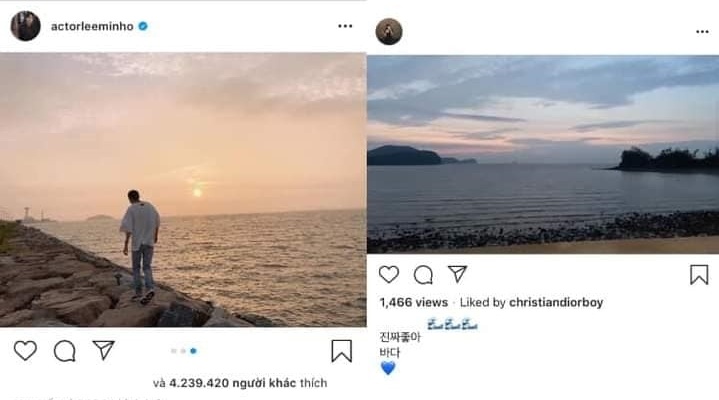The image size is (719, 400).
Task: Share the right beach post
Action: coord(457,274)
